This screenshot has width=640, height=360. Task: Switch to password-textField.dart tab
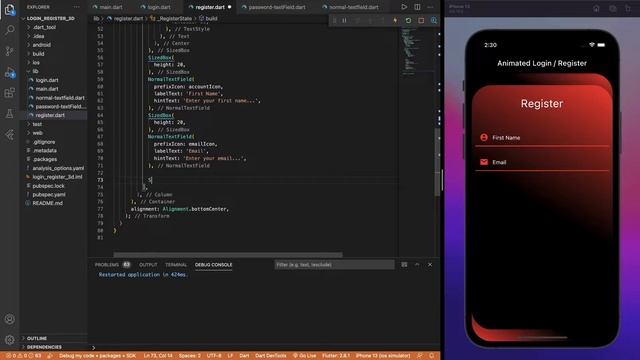tap(277, 7)
